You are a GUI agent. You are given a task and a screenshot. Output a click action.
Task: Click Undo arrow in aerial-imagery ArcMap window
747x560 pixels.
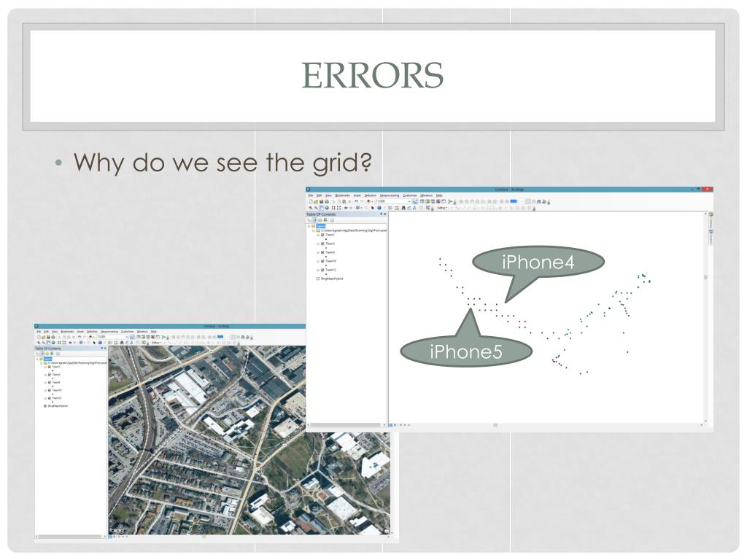80,337
